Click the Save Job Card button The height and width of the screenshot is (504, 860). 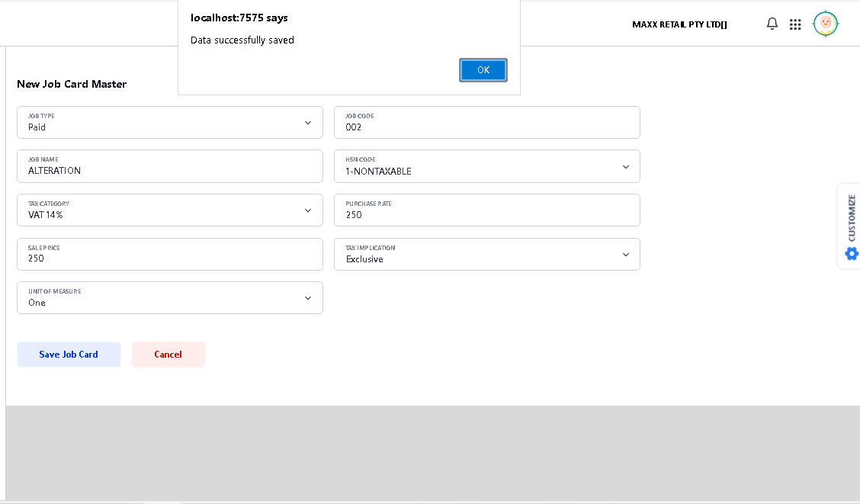[69, 355]
